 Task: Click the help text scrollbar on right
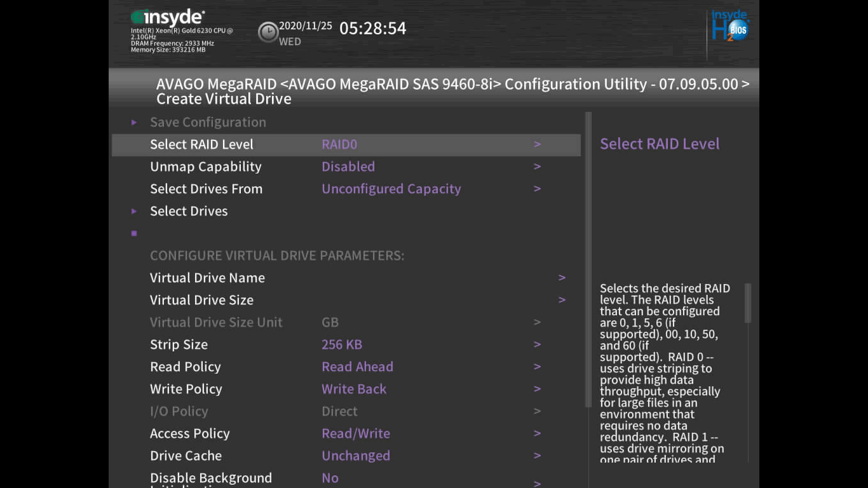[x=748, y=304]
